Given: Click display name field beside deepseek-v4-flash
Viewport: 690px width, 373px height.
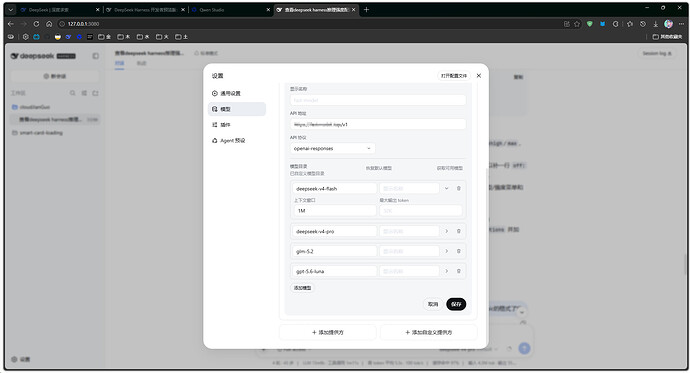Looking at the screenshot, I should [409, 188].
